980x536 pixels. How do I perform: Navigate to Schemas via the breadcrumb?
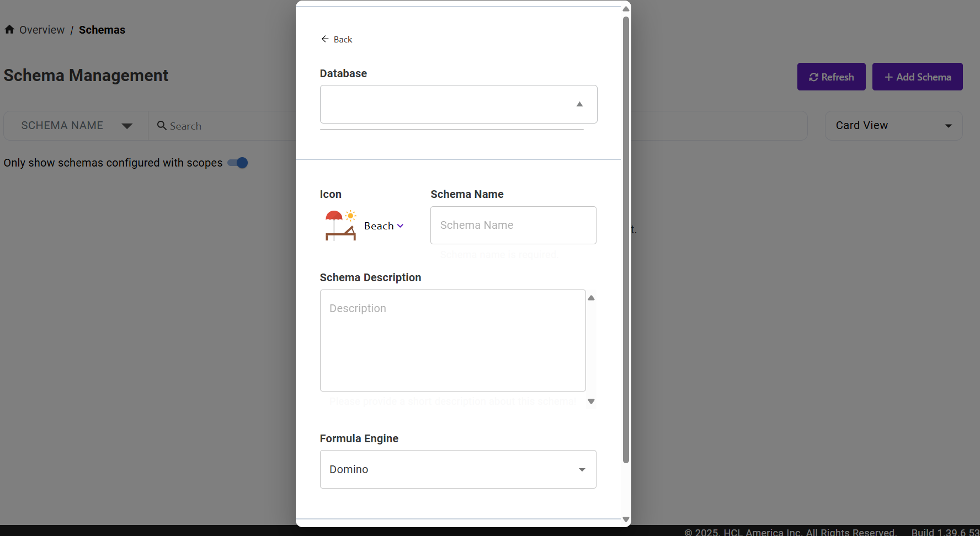[102, 29]
